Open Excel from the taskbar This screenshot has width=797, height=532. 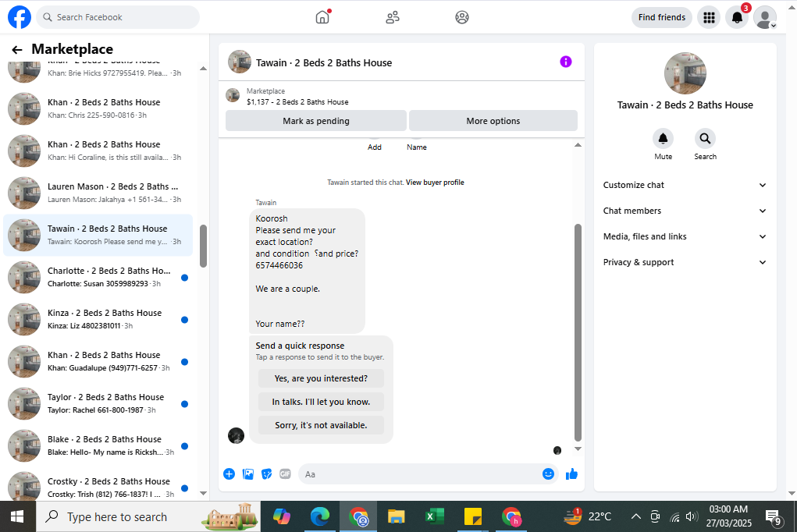[435, 516]
